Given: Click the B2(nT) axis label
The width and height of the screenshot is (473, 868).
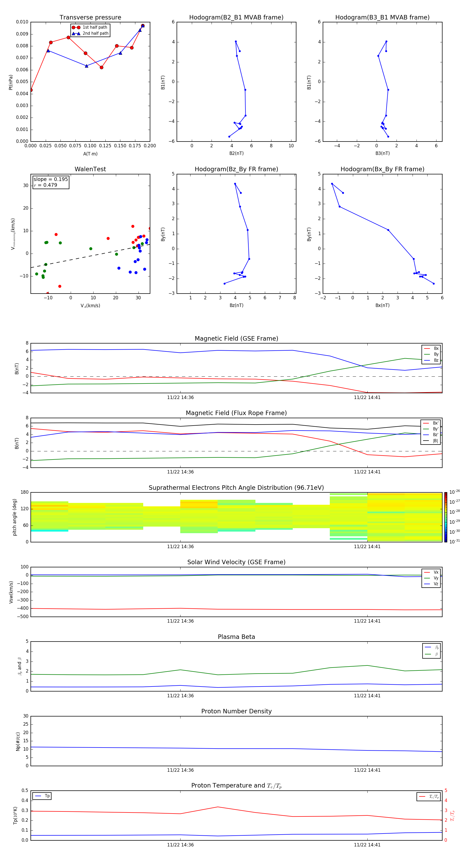Looking at the screenshot, I should (x=236, y=153).
